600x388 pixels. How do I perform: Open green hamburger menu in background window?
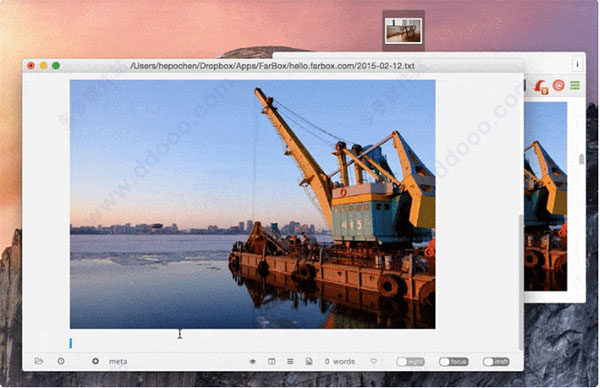click(575, 85)
